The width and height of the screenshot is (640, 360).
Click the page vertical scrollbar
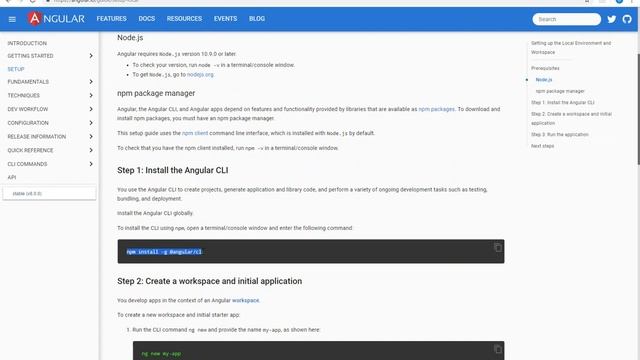638,109
